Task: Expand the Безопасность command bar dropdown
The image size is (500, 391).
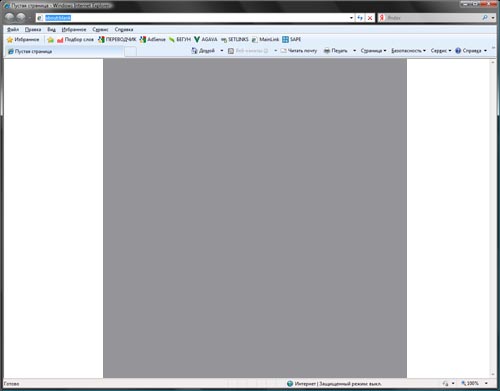Action: click(408, 51)
